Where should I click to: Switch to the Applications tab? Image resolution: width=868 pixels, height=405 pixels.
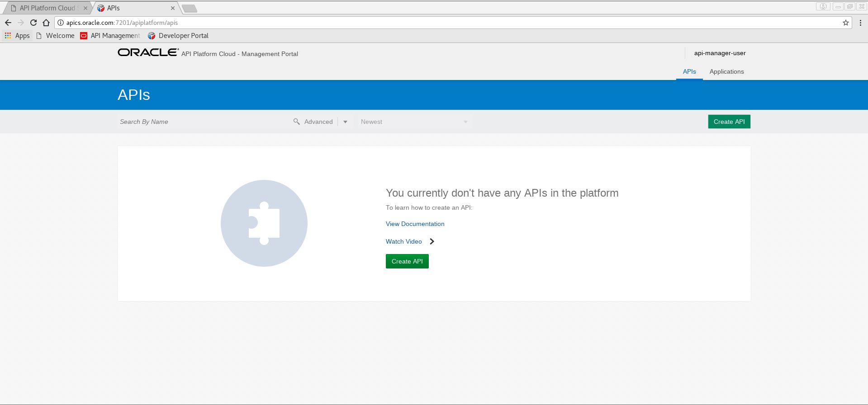point(726,71)
